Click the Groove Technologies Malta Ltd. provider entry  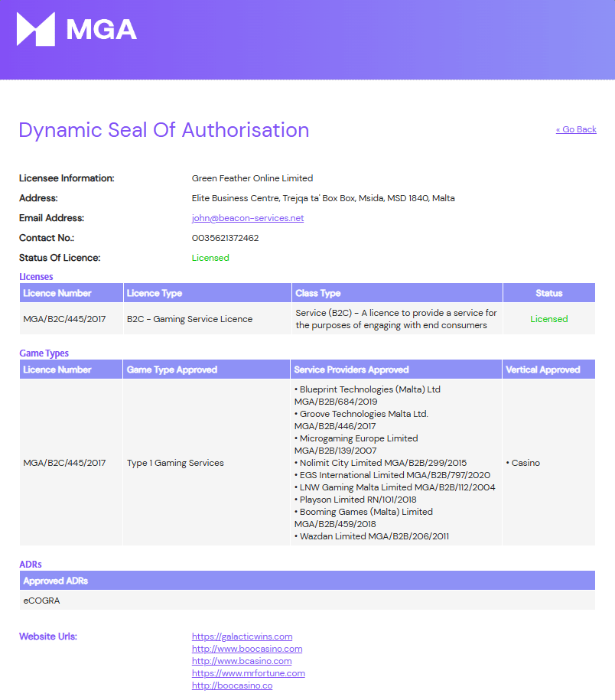(x=361, y=420)
